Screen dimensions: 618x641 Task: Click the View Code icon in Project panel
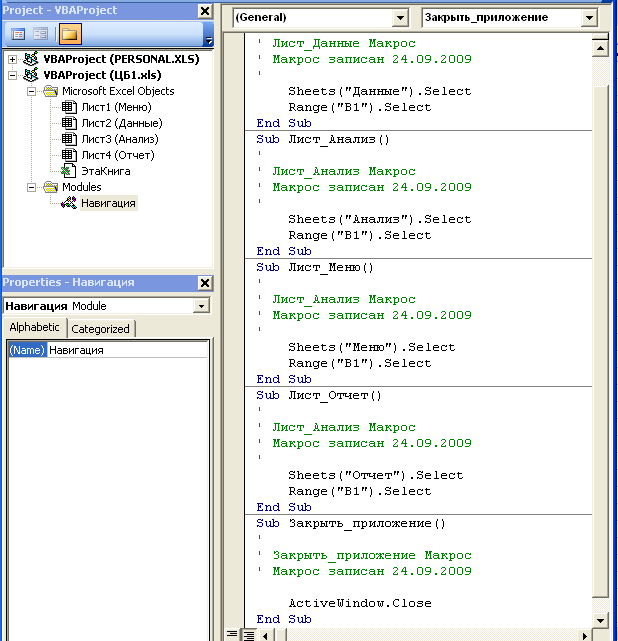click(18, 34)
